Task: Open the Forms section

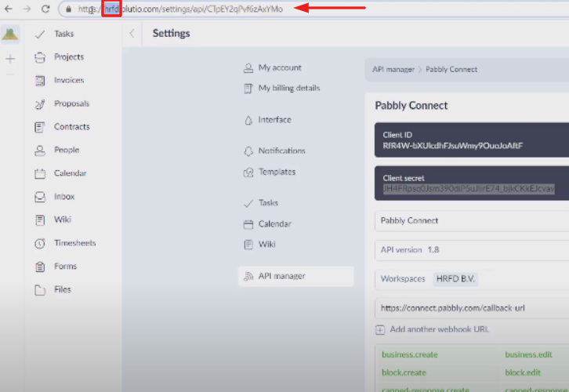Action: (x=65, y=266)
